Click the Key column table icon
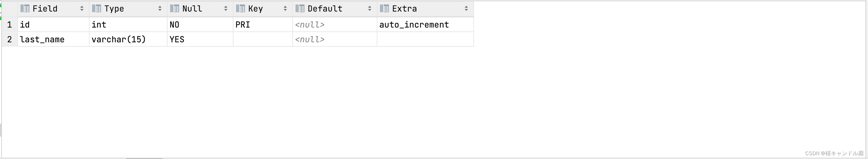This screenshot has width=868, height=159. 241,9
